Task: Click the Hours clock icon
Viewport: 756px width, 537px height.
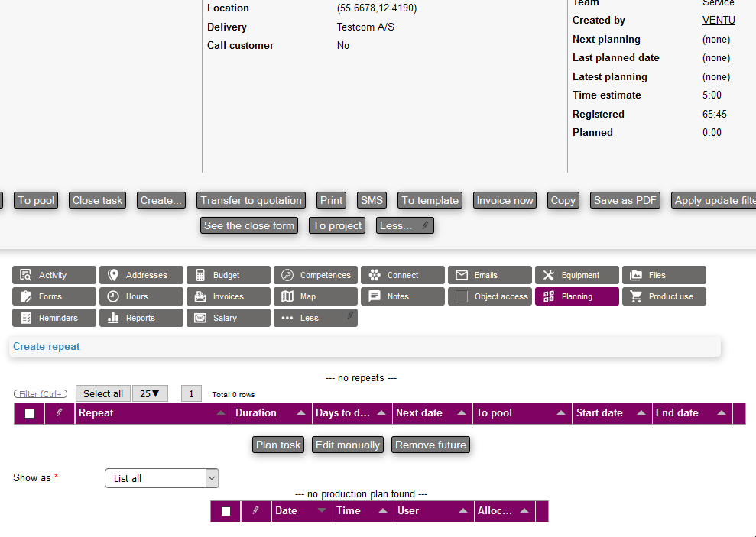Action: coord(113,296)
